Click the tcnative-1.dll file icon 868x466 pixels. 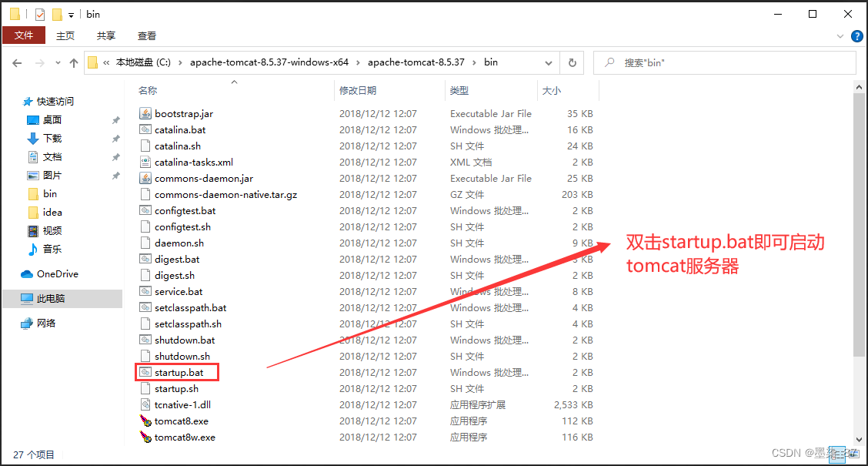click(145, 404)
